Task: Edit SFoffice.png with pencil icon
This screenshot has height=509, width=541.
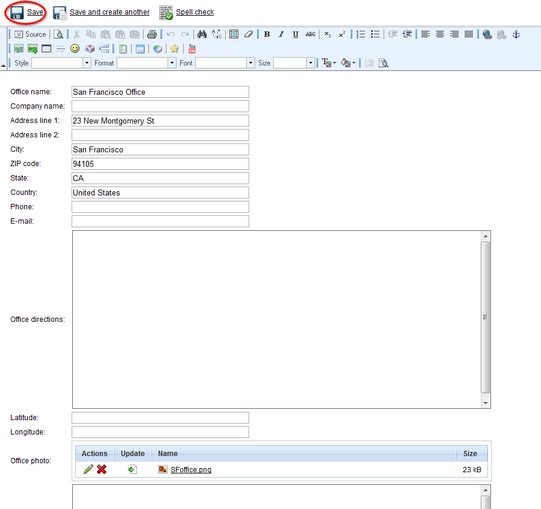Action: 88,469
